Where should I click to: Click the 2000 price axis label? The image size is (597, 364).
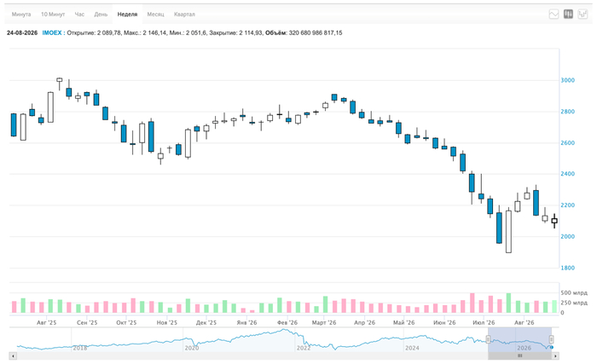[x=568, y=236]
